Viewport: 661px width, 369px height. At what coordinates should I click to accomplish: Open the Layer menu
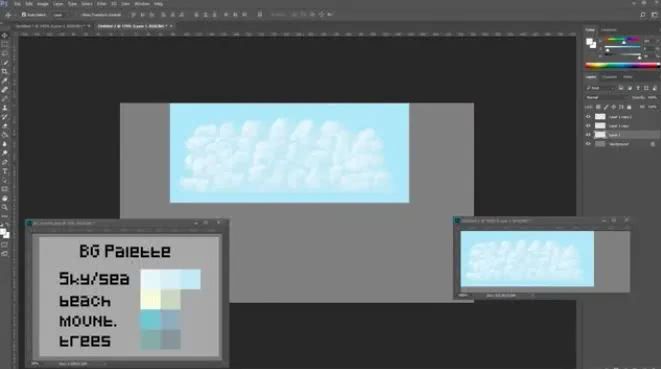[58, 4]
